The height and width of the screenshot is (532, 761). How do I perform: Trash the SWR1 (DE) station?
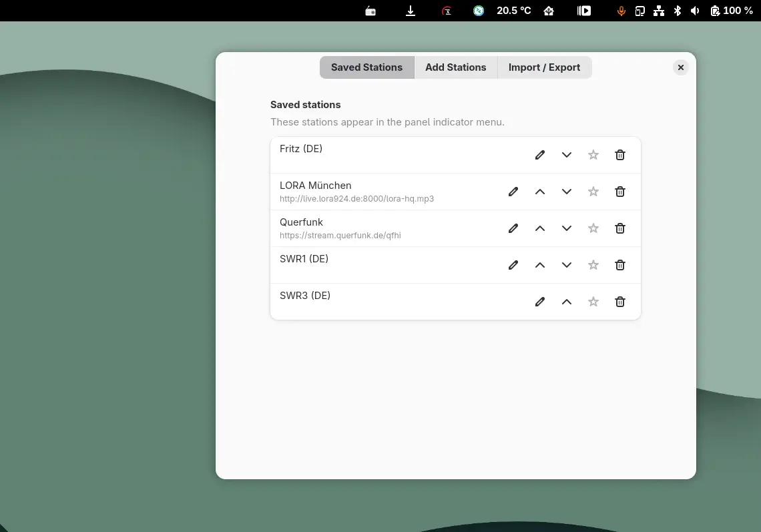pyautogui.click(x=620, y=265)
